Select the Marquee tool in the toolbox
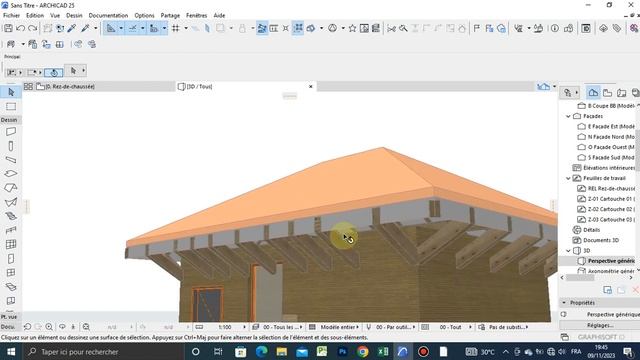This screenshot has height=360, width=640. click(11, 107)
